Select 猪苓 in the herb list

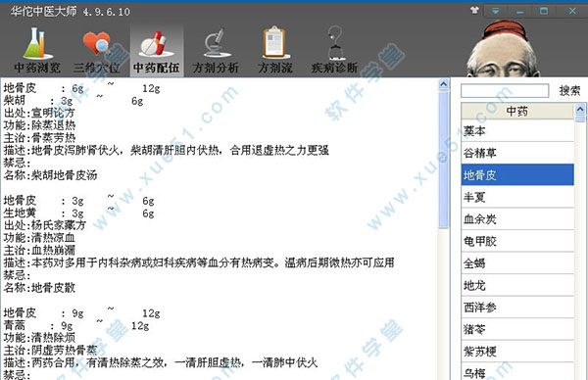tap(517, 329)
